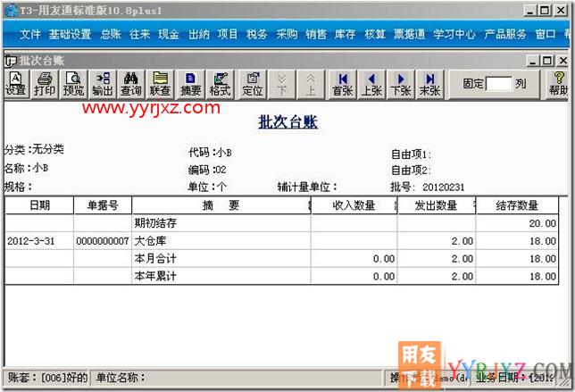Close the 批次台账 inner window
The image size is (575, 392).
[562, 61]
